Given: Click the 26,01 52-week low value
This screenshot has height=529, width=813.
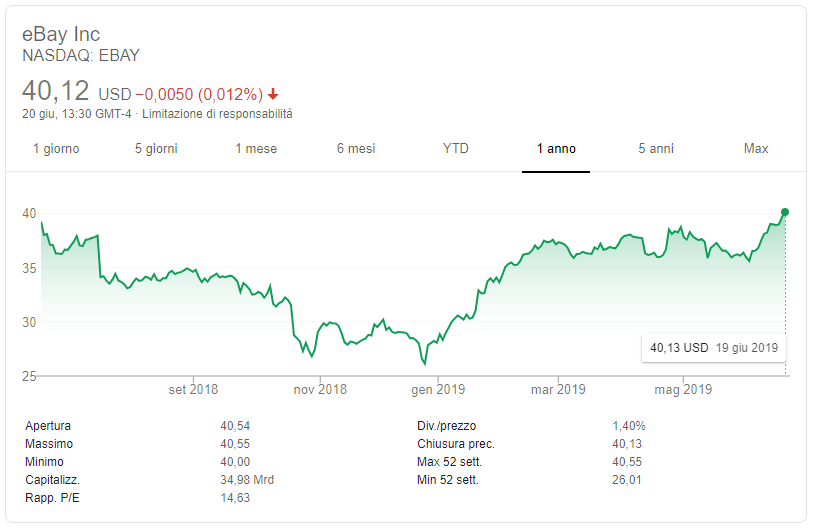Looking at the screenshot, I should click(626, 480).
